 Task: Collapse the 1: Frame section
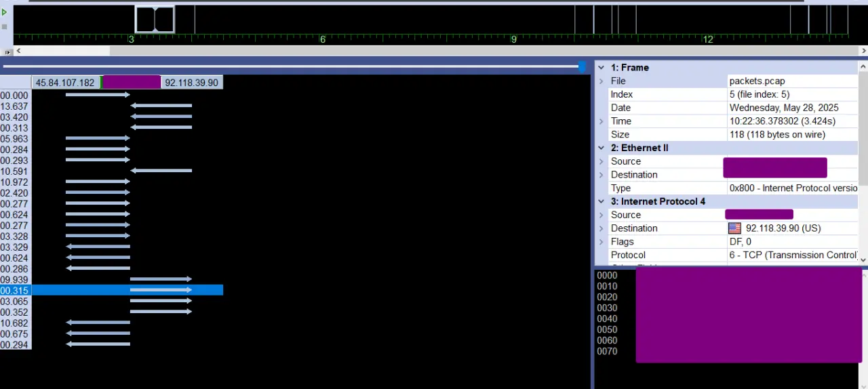click(601, 67)
